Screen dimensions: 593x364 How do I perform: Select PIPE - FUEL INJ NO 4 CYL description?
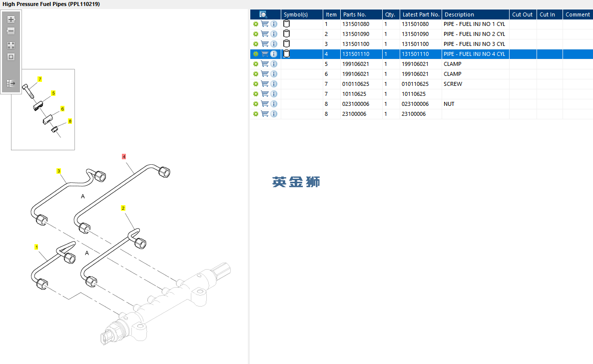tap(474, 54)
